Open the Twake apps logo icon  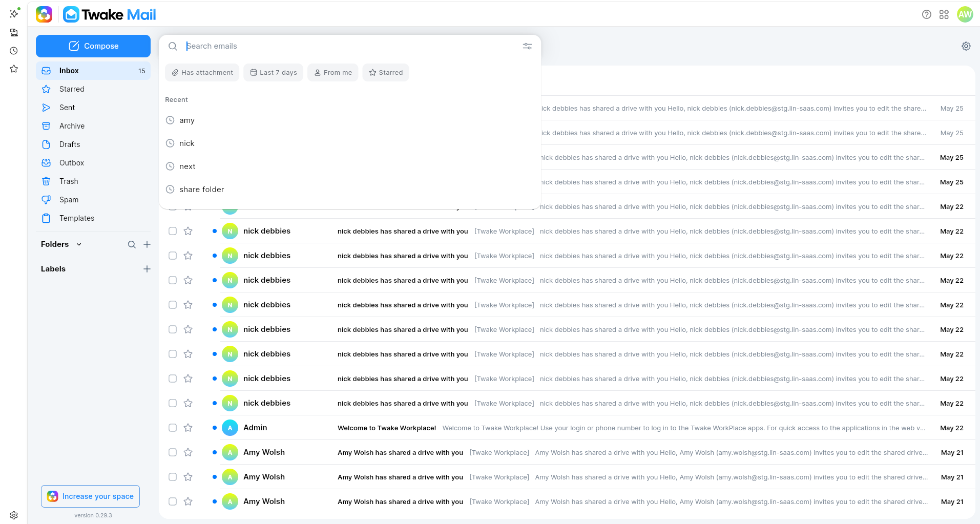44,14
